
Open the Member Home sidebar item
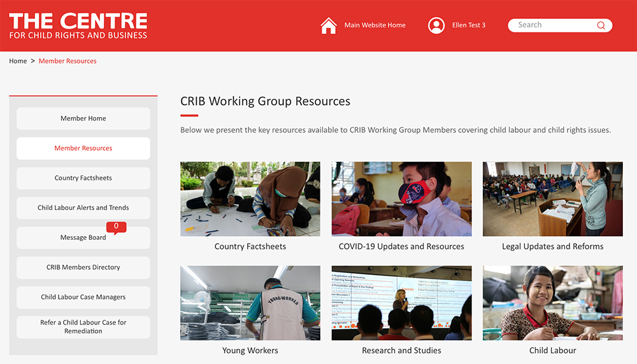point(83,118)
